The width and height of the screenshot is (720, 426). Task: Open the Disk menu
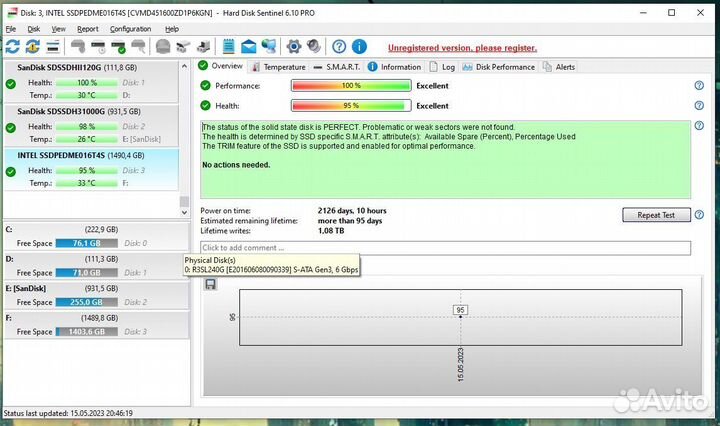coord(34,29)
